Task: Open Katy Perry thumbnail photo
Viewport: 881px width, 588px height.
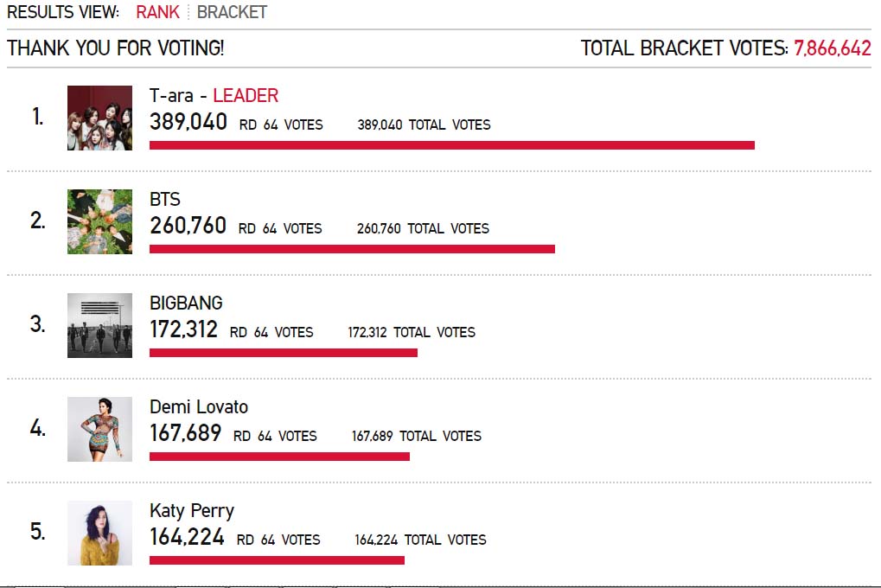Action: click(x=100, y=533)
